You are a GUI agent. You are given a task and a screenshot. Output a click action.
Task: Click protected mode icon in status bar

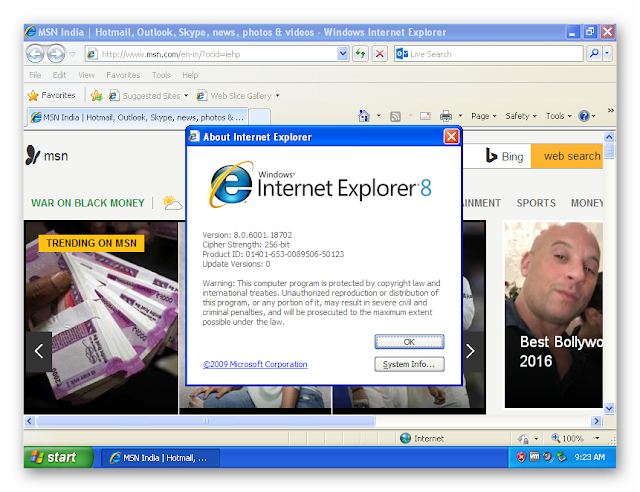coord(524,439)
